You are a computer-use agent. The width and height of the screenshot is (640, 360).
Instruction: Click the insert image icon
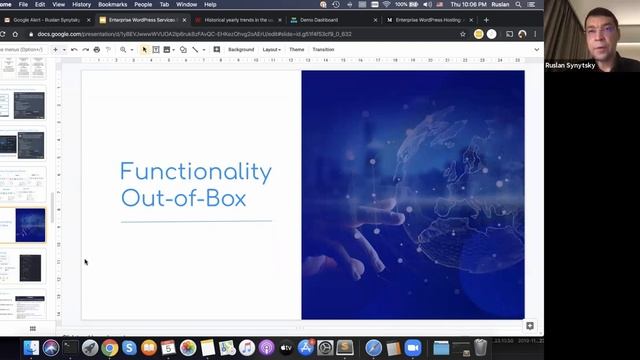coord(167,49)
